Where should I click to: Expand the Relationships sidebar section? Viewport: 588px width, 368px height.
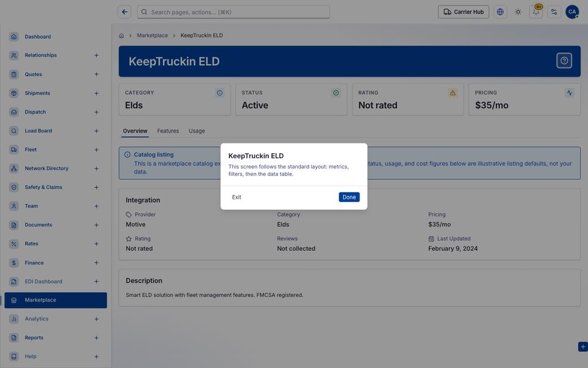pyautogui.click(x=96, y=56)
